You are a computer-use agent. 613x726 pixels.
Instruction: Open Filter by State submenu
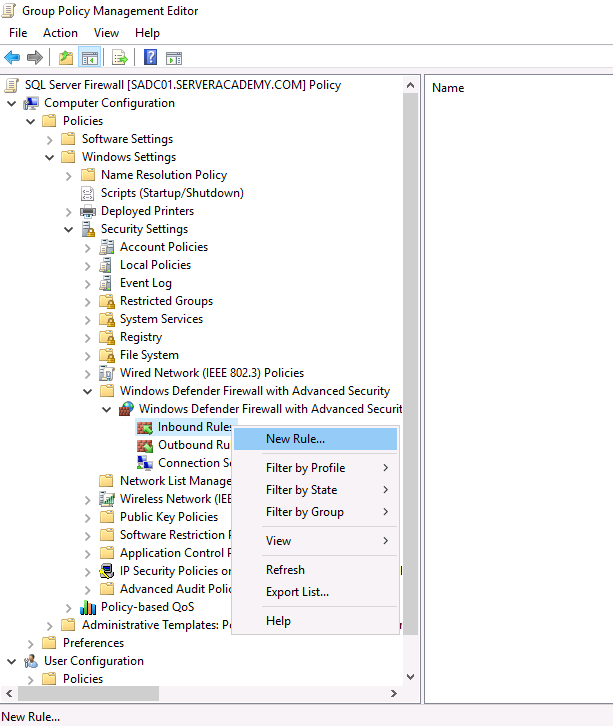click(x=315, y=490)
